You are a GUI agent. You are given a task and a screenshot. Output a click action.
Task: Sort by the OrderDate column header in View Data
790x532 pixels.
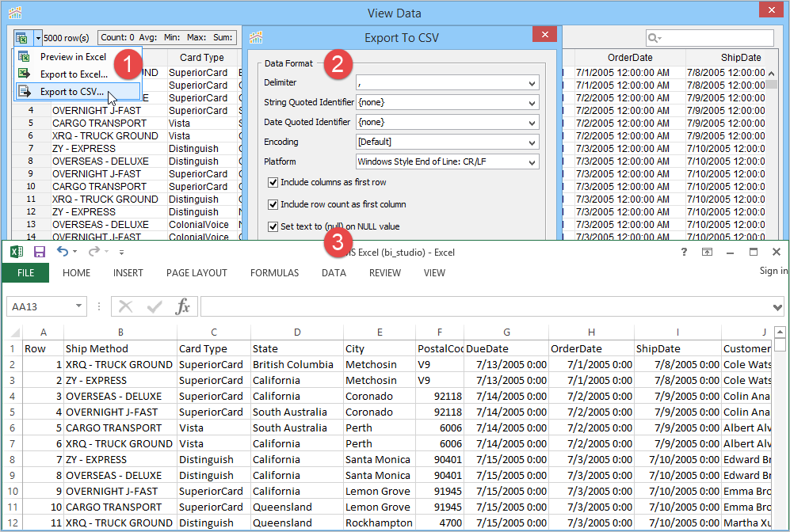(630, 57)
